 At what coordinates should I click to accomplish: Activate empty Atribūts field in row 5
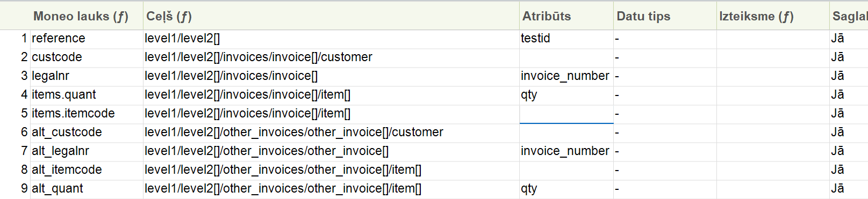pyautogui.click(x=566, y=114)
